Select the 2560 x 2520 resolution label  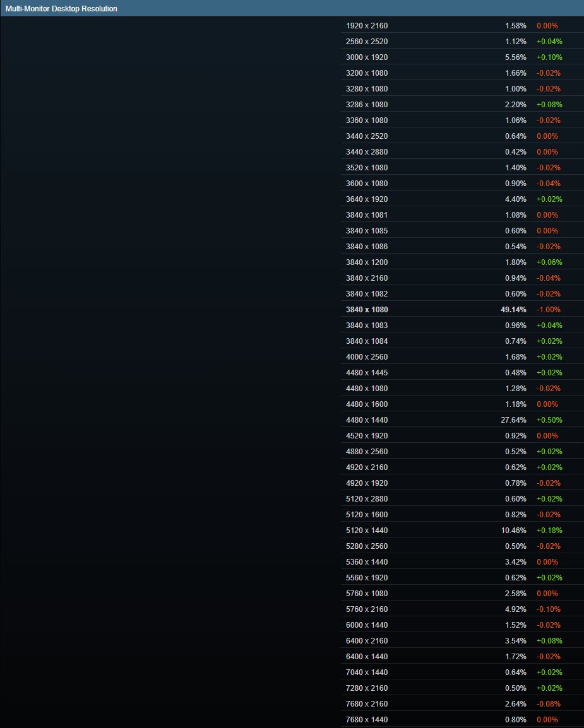[367, 42]
